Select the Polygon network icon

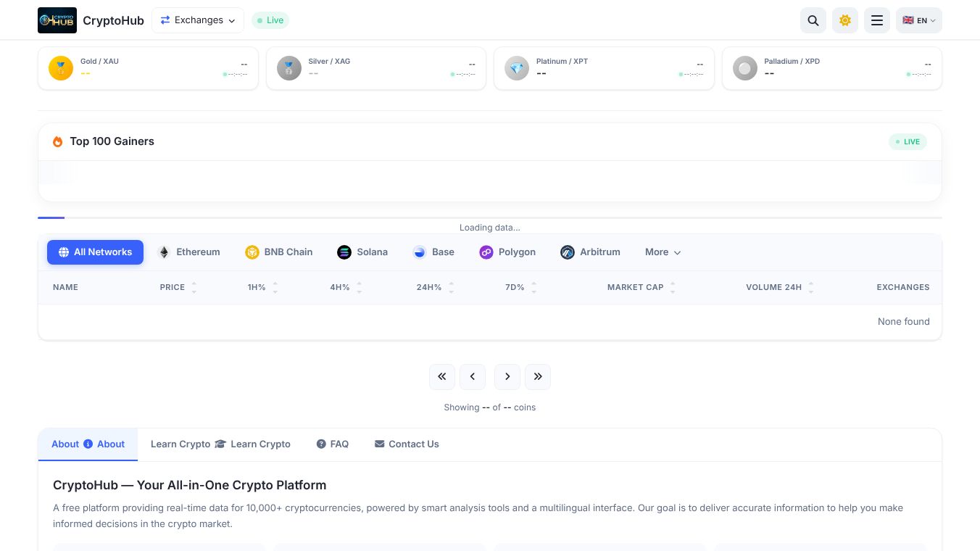pos(486,252)
